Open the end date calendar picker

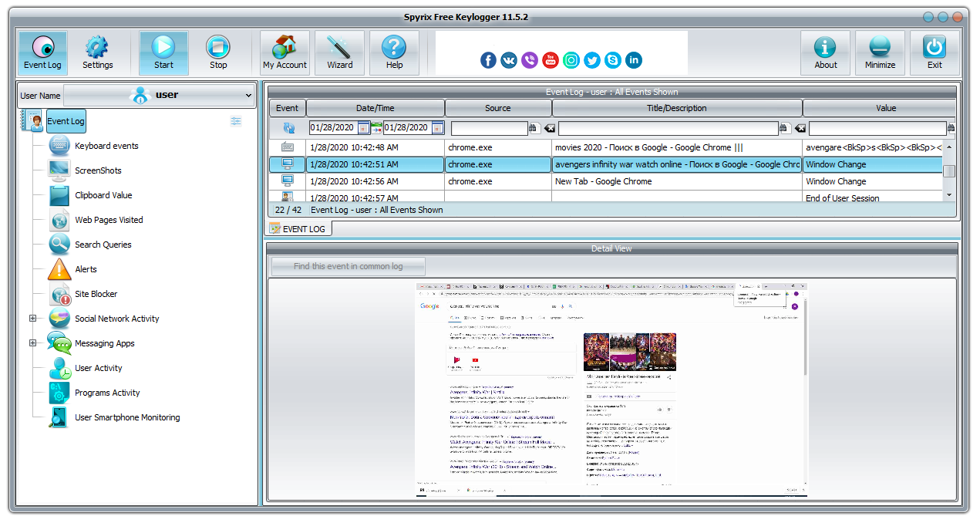click(437, 128)
